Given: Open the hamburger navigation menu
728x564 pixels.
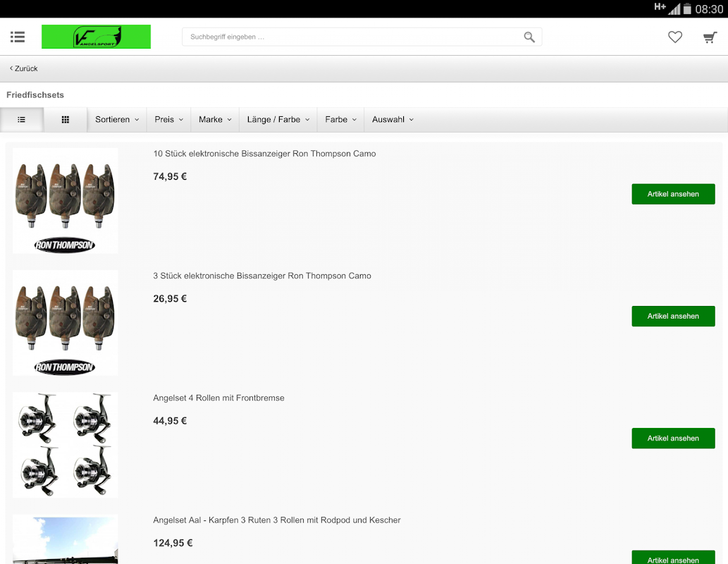Looking at the screenshot, I should [x=18, y=37].
